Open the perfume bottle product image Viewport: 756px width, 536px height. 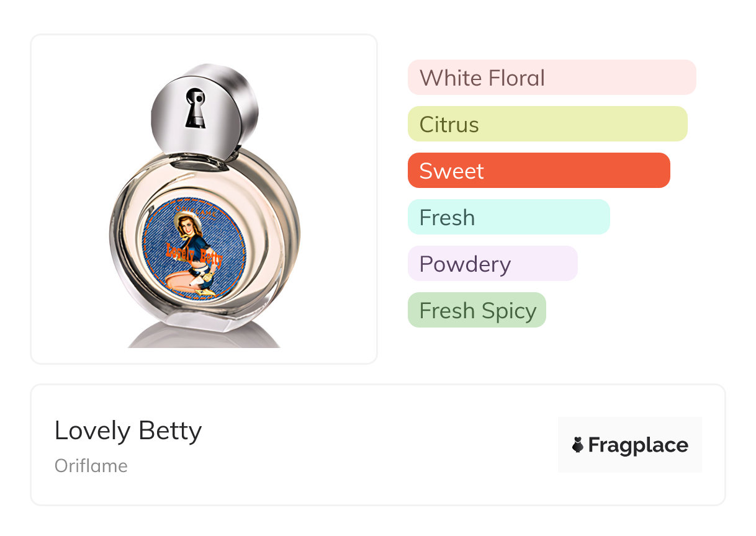point(204,199)
